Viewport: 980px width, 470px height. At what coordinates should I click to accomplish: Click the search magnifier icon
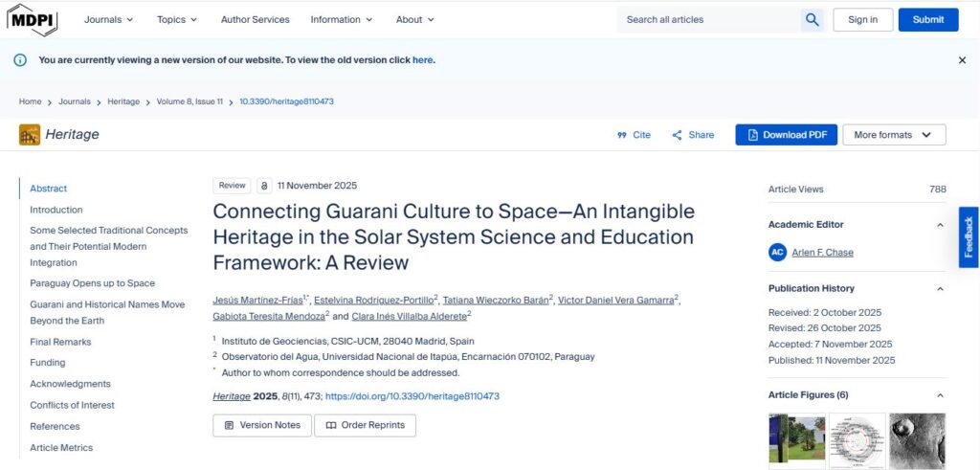click(x=812, y=19)
